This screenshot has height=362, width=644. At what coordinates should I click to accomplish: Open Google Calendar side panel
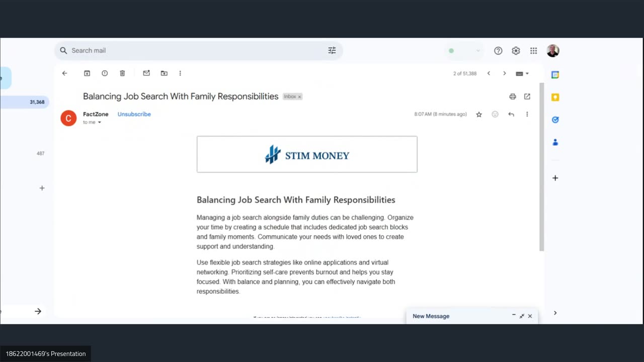click(x=555, y=75)
